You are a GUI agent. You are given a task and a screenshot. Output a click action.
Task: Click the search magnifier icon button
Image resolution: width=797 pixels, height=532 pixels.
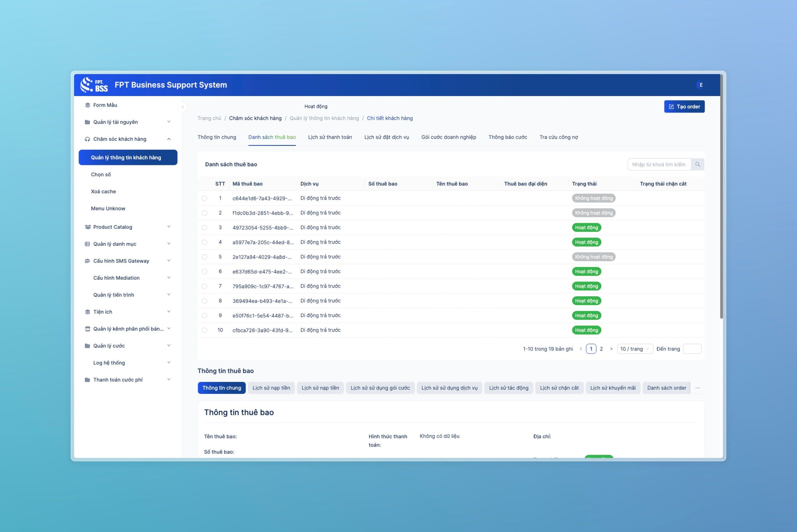(x=697, y=165)
